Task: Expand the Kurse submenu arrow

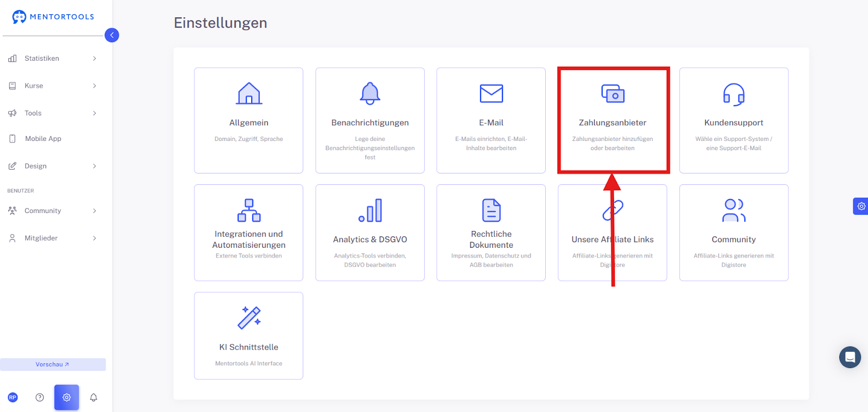Action: click(x=94, y=86)
